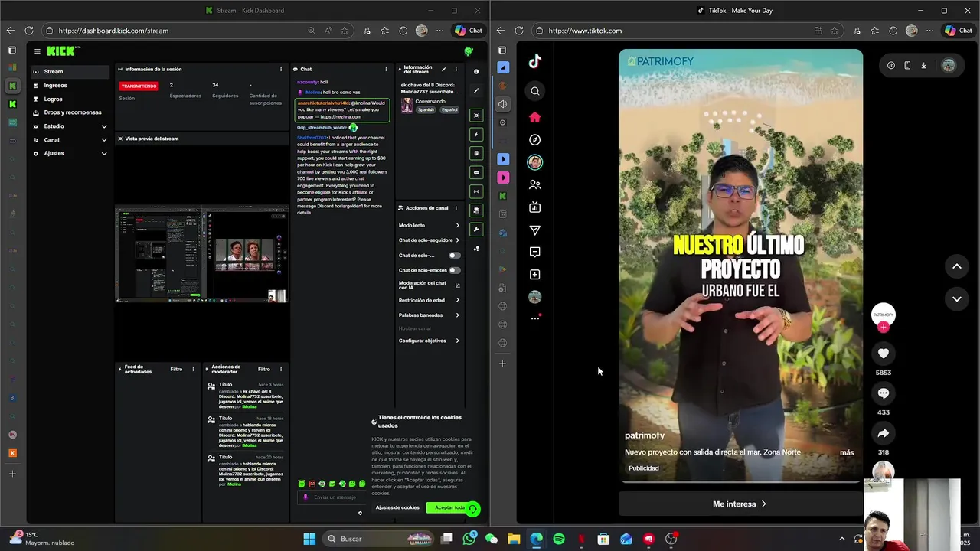Open Spotify from the taskbar
980x551 pixels.
coord(559,539)
